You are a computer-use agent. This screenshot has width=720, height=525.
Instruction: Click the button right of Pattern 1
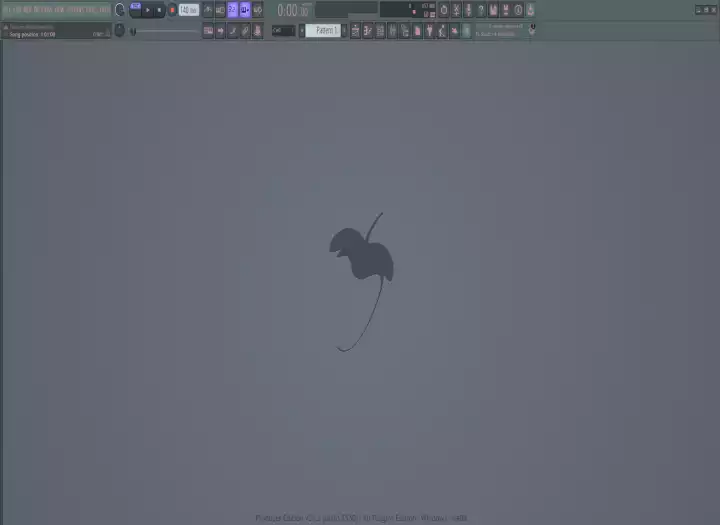[344, 31]
